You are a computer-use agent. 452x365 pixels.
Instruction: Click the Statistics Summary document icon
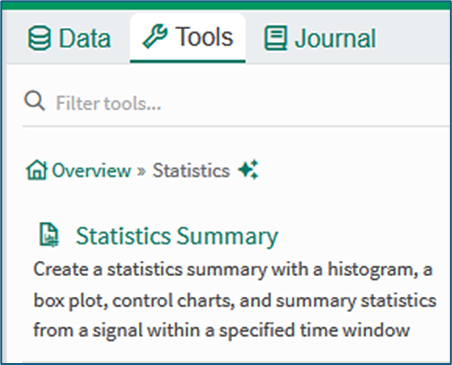click(49, 235)
